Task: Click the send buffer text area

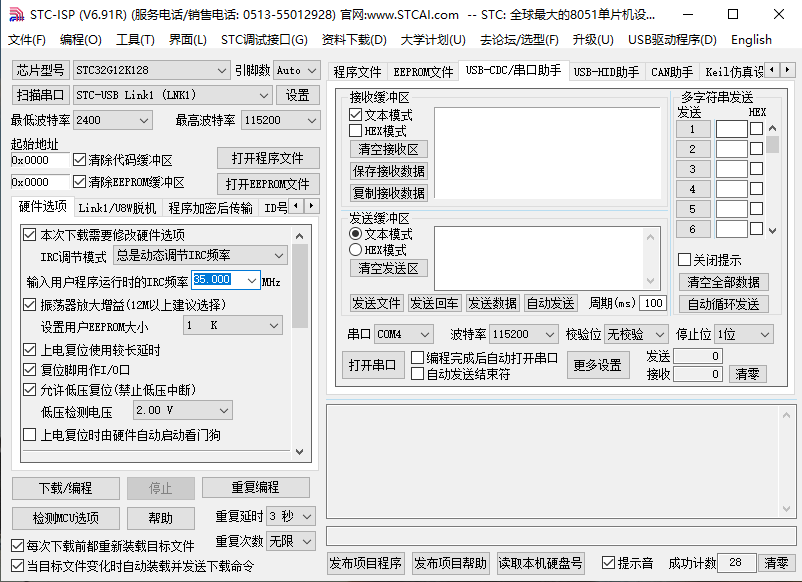Action: 540,258
